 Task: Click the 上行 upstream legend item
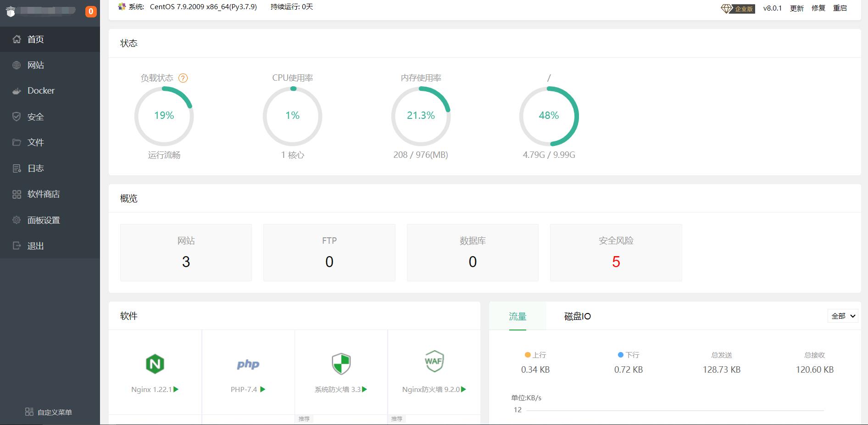535,355
